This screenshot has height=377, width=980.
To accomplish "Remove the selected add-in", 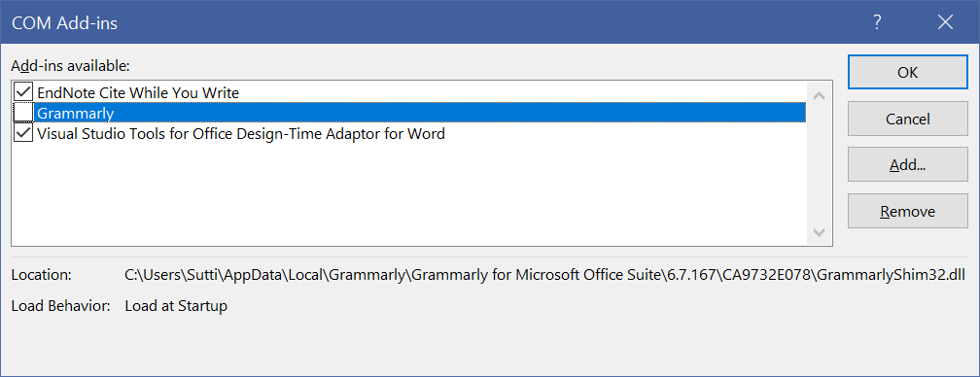I will pyautogui.click(x=907, y=211).
